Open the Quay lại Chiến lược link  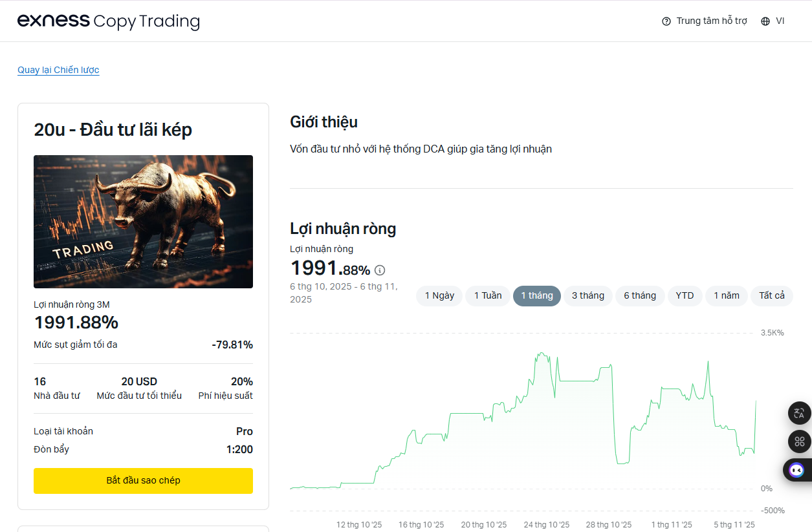[58, 70]
